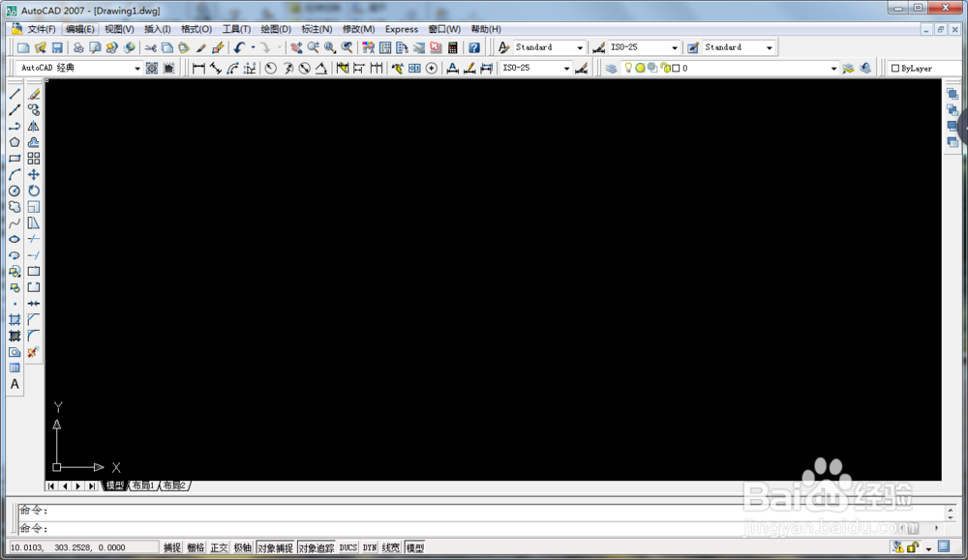Image resolution: width=968 pixels, height=560 pixels.
Task: Click the 模型 button in status bar
Action: point(414,547)
